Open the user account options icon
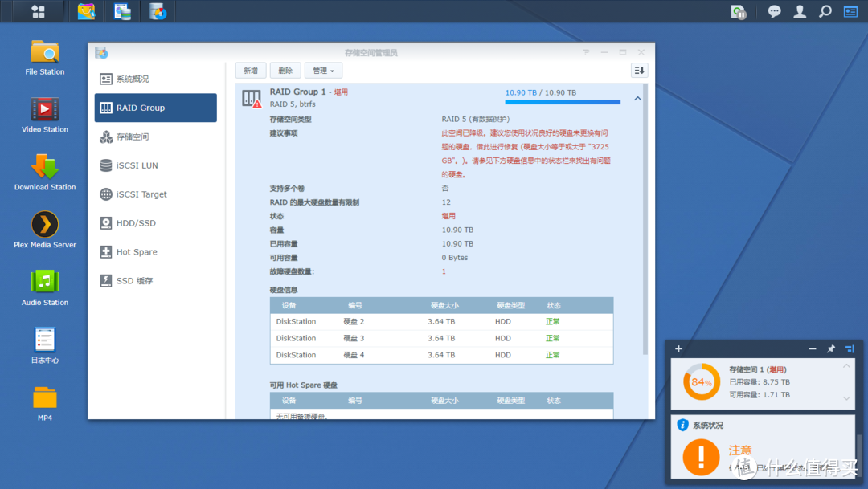868x489 pixels. point(800,11)
